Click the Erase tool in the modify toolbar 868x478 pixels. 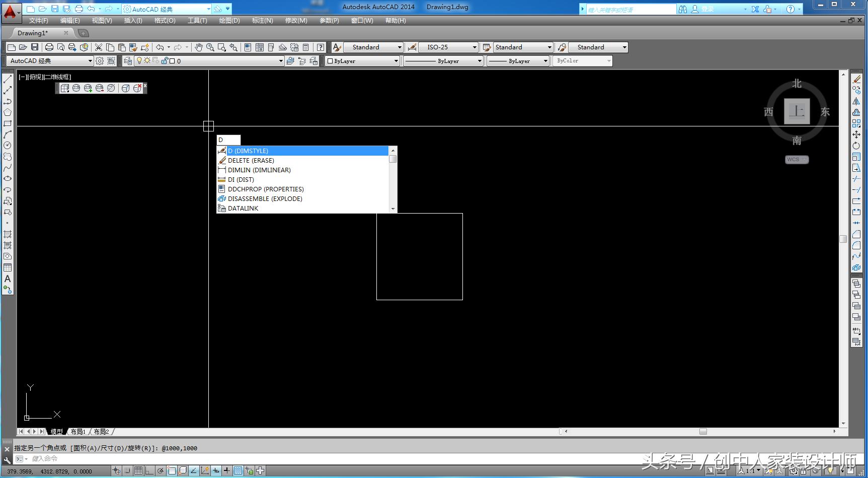[856, 79]
